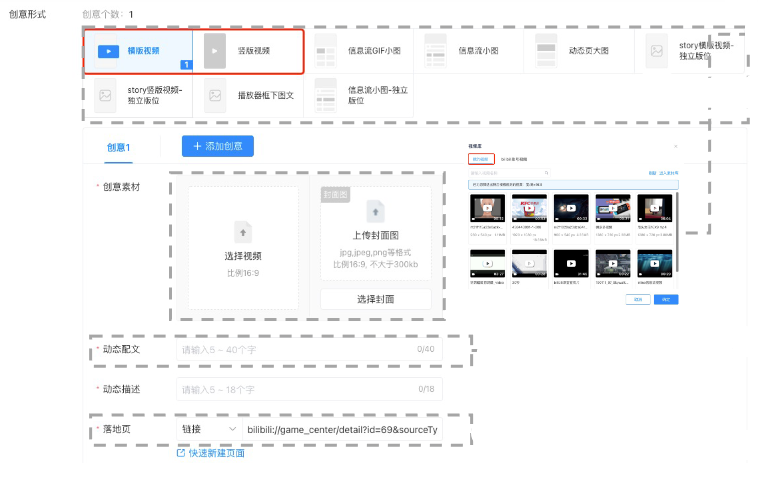This screenshot has width=762, height=484.
Task: Focus the 动态配文 text input
Action: pos(309,349)
